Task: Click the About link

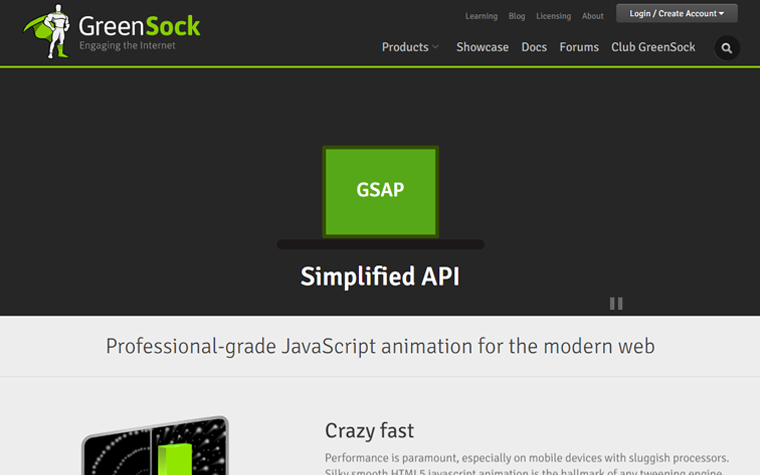Action: (593, 16)
